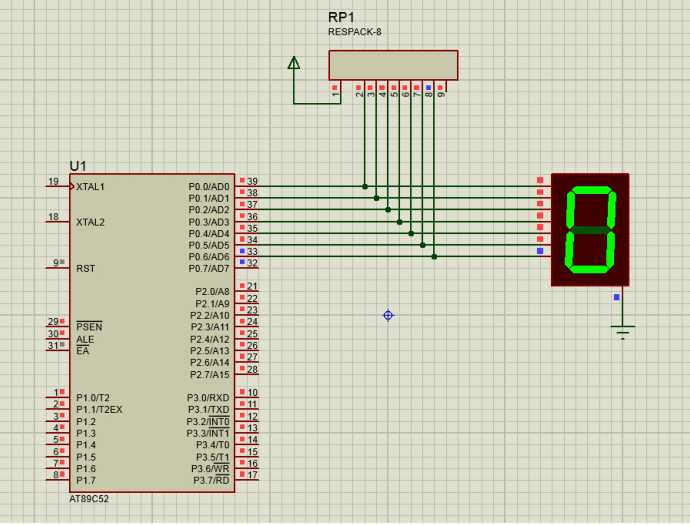The image size is (690, 525).
Task: Click the wire junction dot on P0.6/AD6 line
Action: tap(434, 257)
